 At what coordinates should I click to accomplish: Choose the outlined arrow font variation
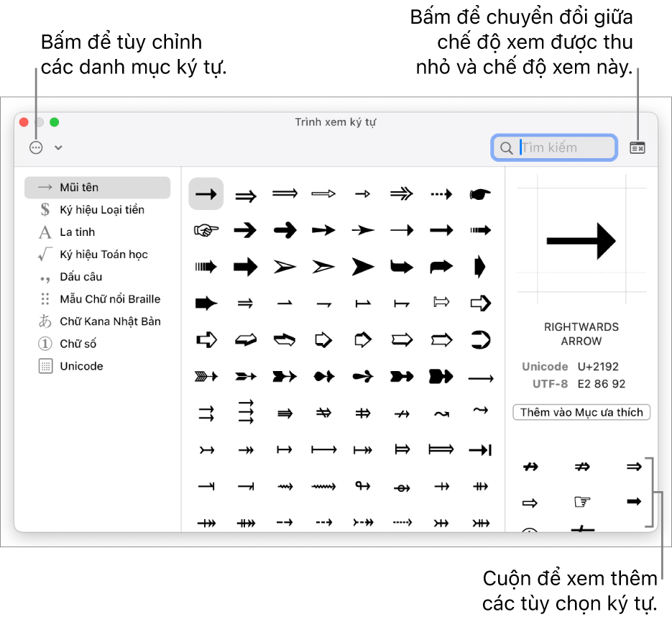click(x=530, y=503)
